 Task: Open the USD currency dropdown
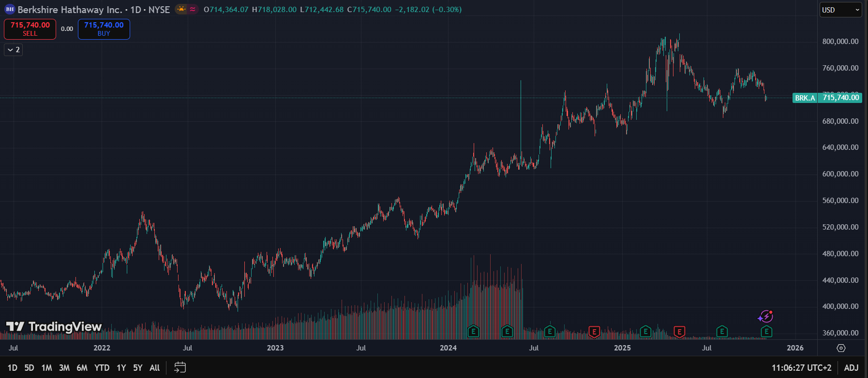pyautogui.click(x=840, y=10)
